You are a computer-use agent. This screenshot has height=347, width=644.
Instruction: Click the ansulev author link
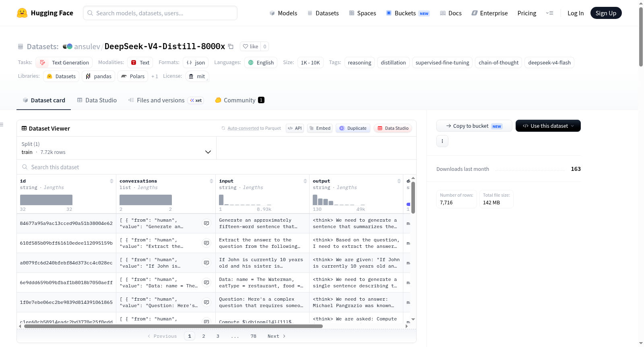click(87, 46)
